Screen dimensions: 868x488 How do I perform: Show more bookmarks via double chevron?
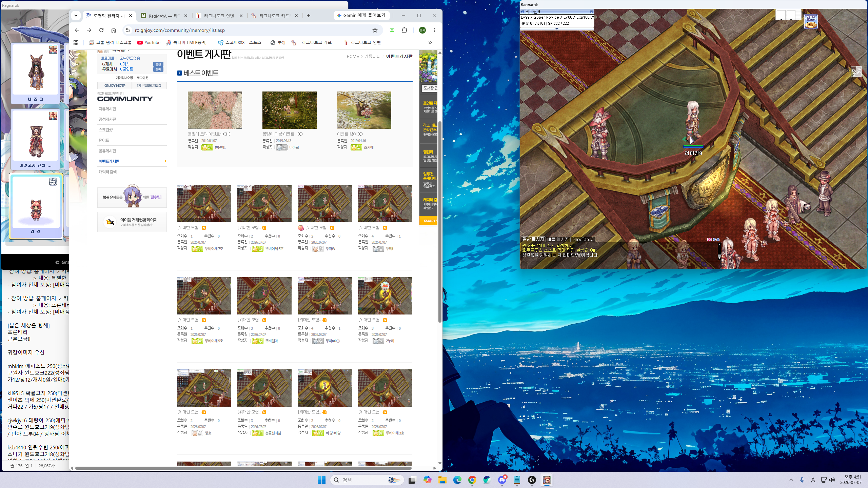click(x=430, y=43)
